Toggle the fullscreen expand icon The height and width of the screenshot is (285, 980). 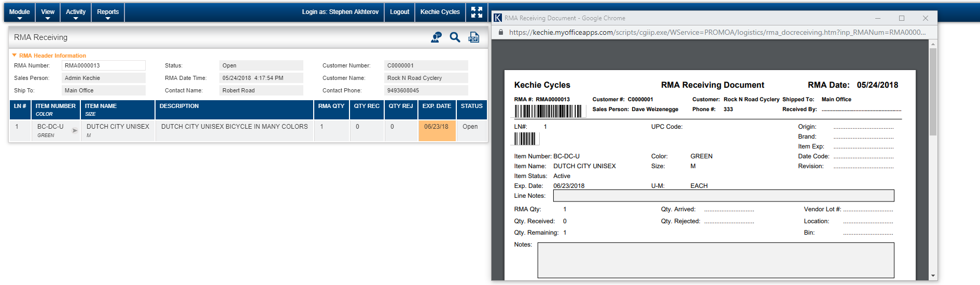[477, 12]
